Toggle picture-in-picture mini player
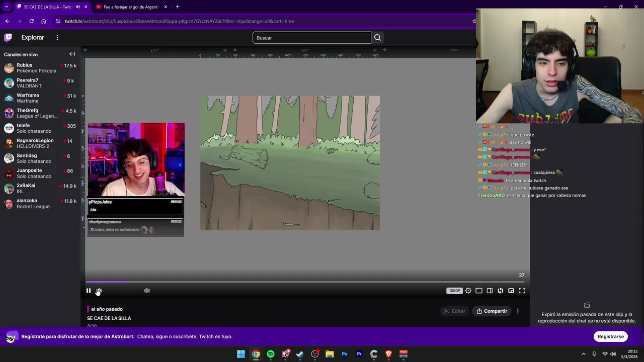This screenshot has width=644, height=362. coord(511,291)
